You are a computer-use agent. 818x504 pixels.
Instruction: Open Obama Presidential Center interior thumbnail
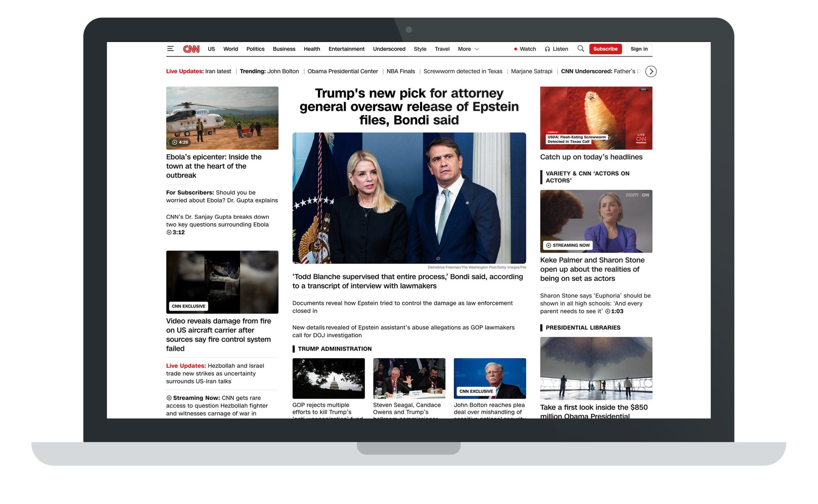click(596, 368)
